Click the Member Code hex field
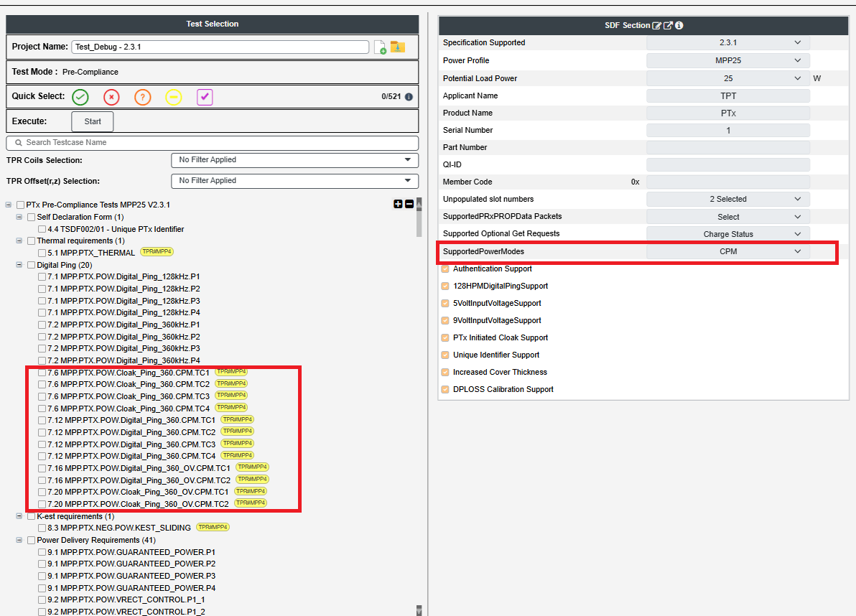Image resolution: width=856 pixels, height=616 pixels. [727, 182]
